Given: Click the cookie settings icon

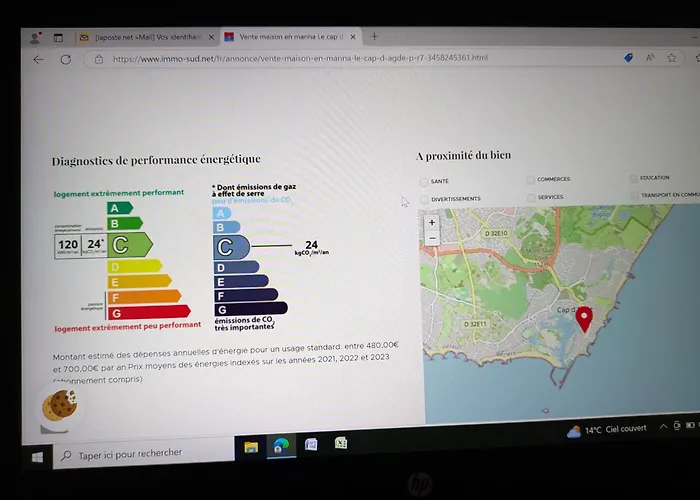Looking at the screenshot, I should click(58, 405).
